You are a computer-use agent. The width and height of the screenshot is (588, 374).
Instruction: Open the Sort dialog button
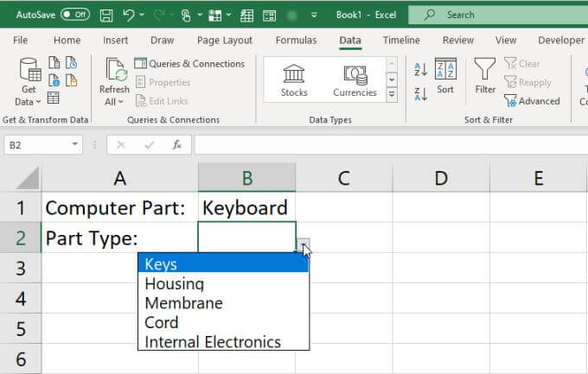(x=445, y=77)
